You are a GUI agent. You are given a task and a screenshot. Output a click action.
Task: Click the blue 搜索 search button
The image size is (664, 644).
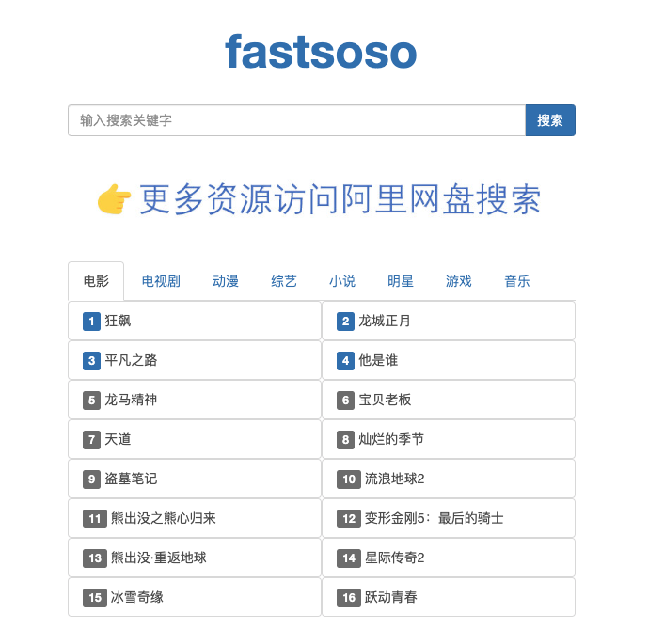point(550,120)
